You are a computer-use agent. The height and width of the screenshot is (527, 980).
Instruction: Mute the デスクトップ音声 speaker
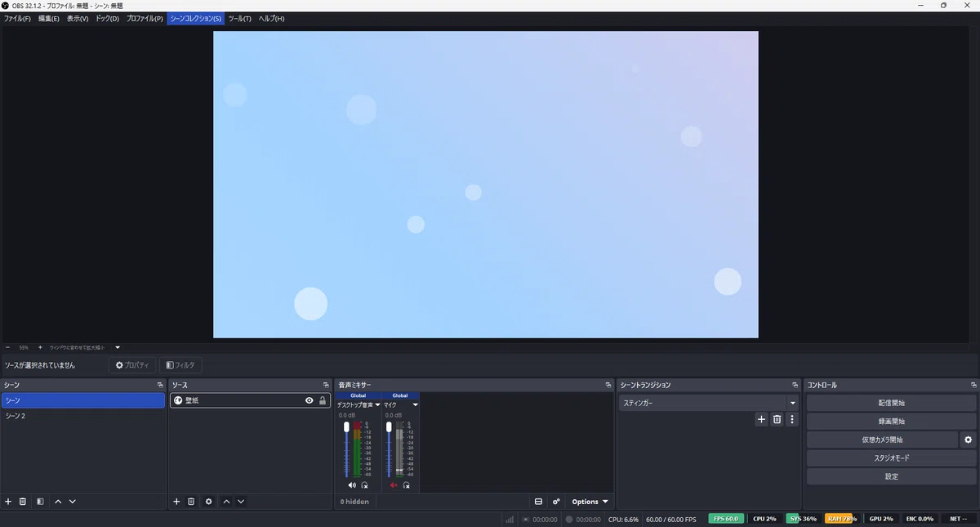pos(352,485)
